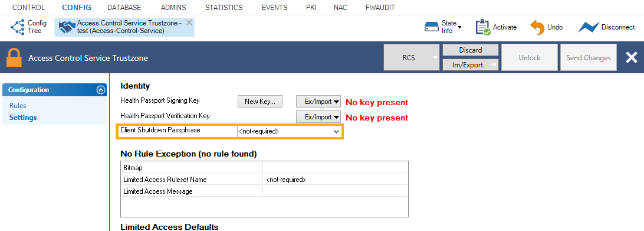Click the orange lock icon
The height and width of the screenshot is (231, 644).
pos(14,58)
